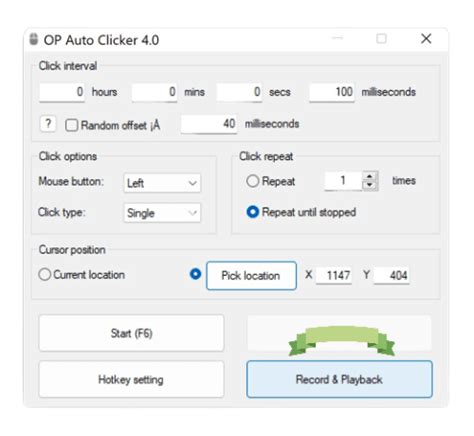Select the Pick location radio button
The width and height of the screenshot is (474, 436).
[x=195, y=274]
